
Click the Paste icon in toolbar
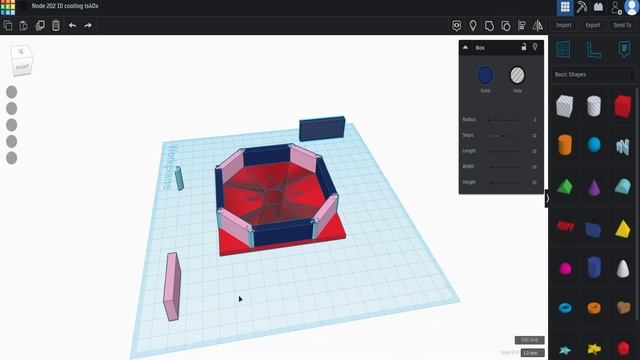click(24, 25)
